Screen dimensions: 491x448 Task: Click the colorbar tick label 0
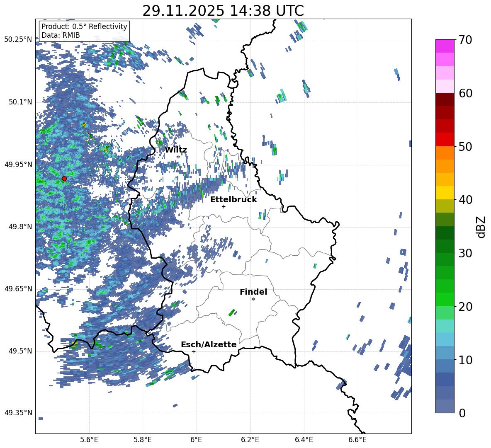(x=462, y=413)
